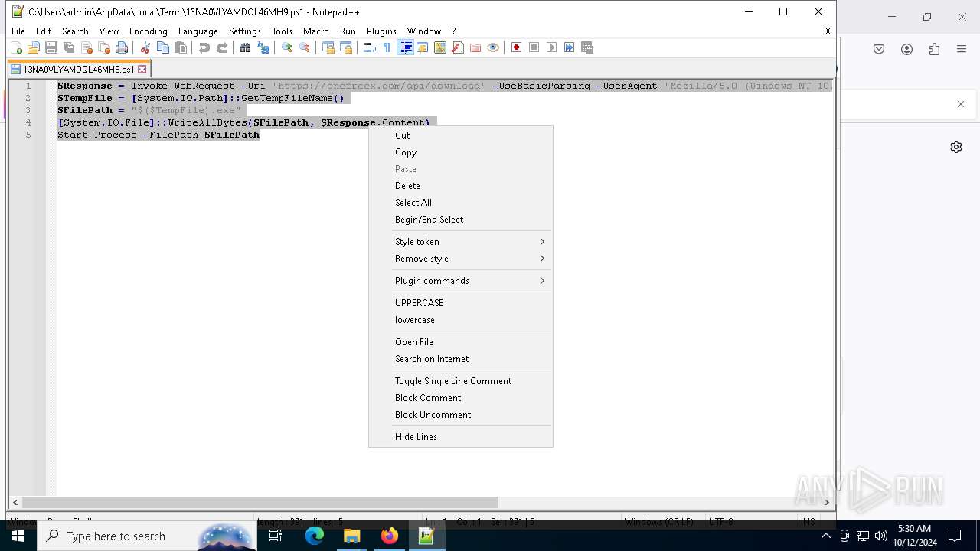Image resolution: width=980 pixels, height=551 pixels.
Task: Click the horizontal scrollbar thumb in editor
Action: click(260, 503)
